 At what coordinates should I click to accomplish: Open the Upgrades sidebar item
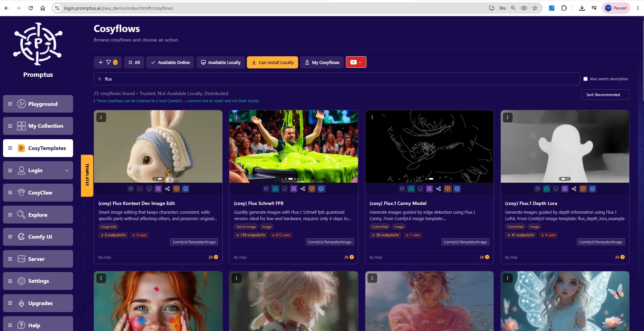coord(38,303)
